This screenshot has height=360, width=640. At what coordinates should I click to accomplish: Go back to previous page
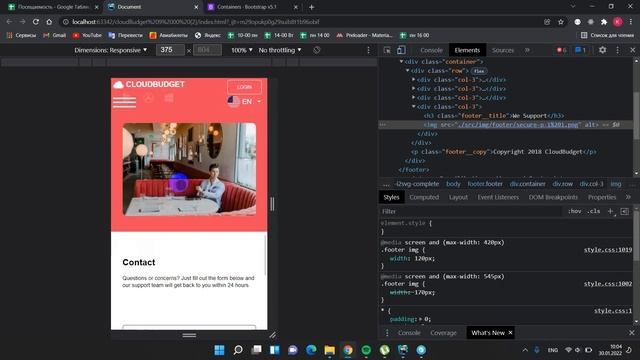coord(9,22)
